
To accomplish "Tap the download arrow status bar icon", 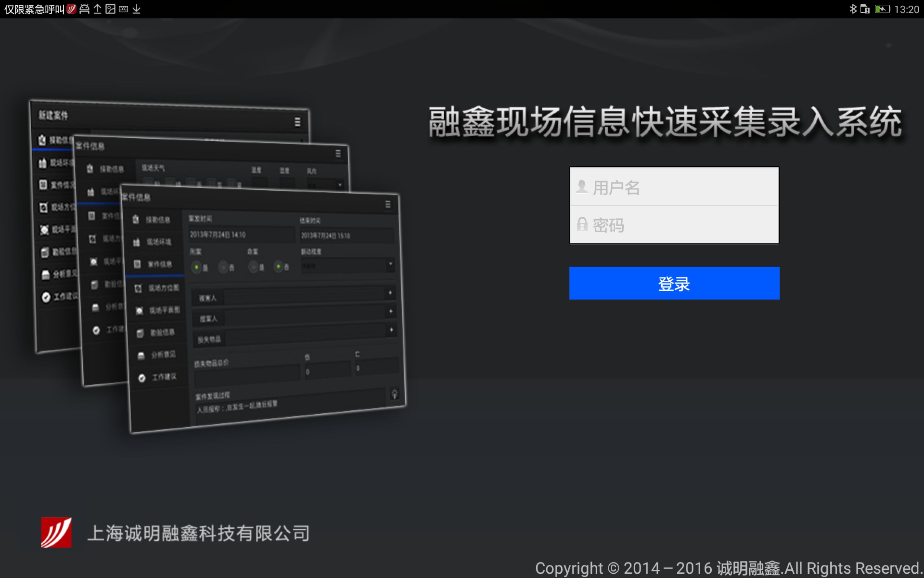I will pyautogui.click(x=136, y=9).
